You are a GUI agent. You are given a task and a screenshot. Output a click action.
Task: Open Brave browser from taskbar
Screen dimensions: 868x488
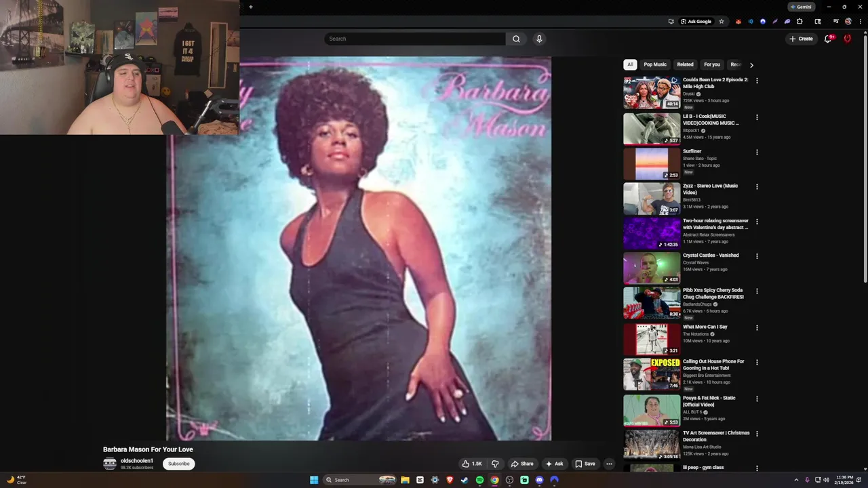[x=450, y=480]
